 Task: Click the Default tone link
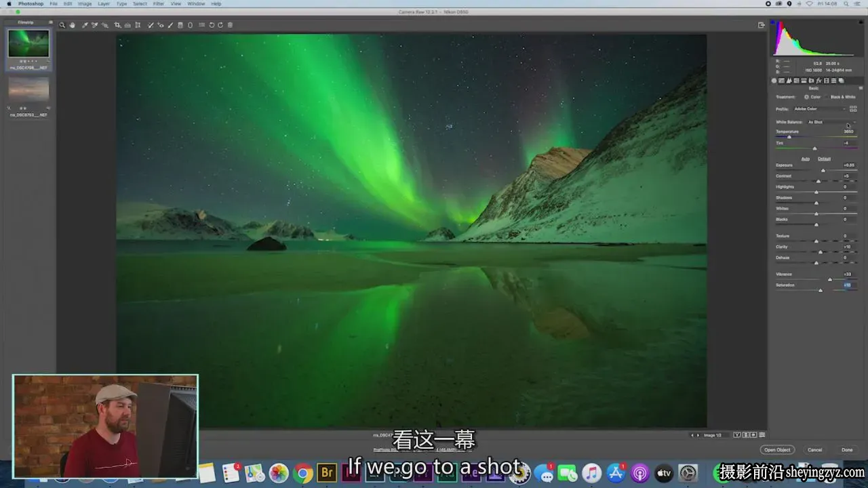(824, 159)
